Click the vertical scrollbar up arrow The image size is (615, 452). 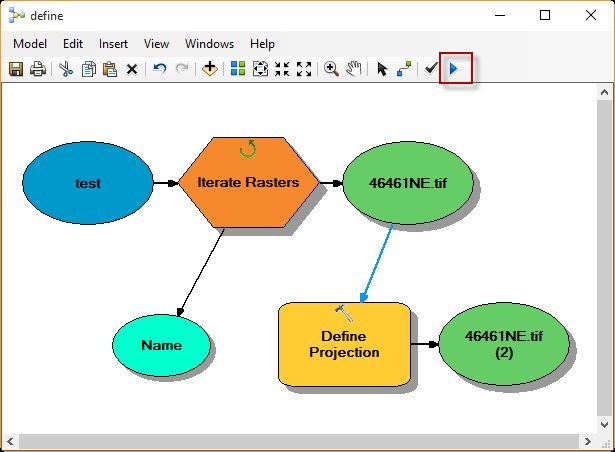pos(604,93)
